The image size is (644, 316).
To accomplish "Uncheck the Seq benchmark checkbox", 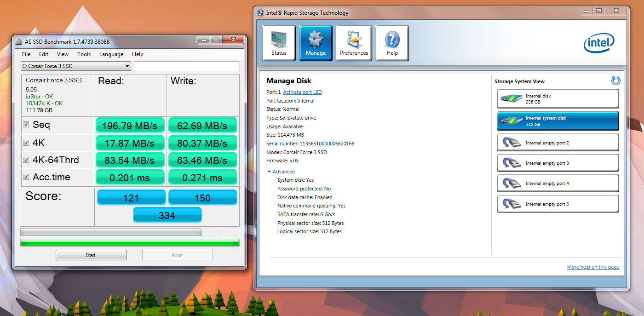I will coord(26,125).
